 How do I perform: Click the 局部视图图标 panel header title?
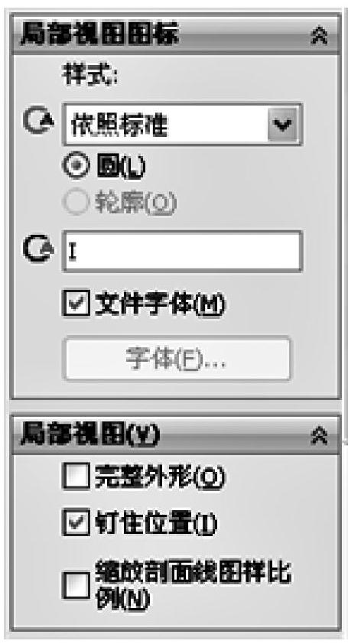coord(100,34)
